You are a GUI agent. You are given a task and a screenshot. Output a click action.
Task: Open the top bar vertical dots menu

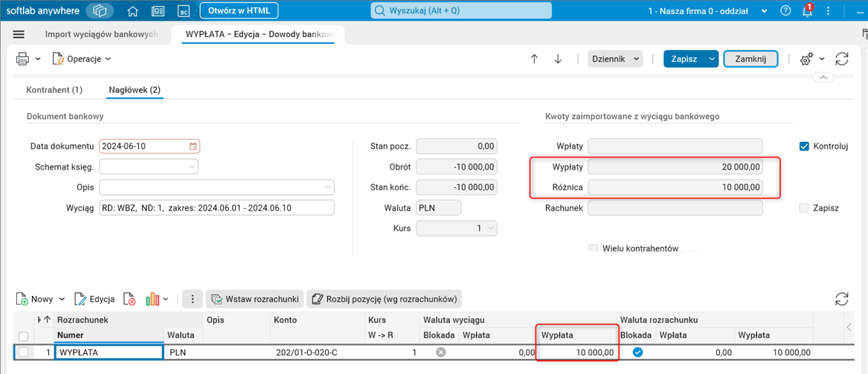pyautogui.click(x=828, y=10)
